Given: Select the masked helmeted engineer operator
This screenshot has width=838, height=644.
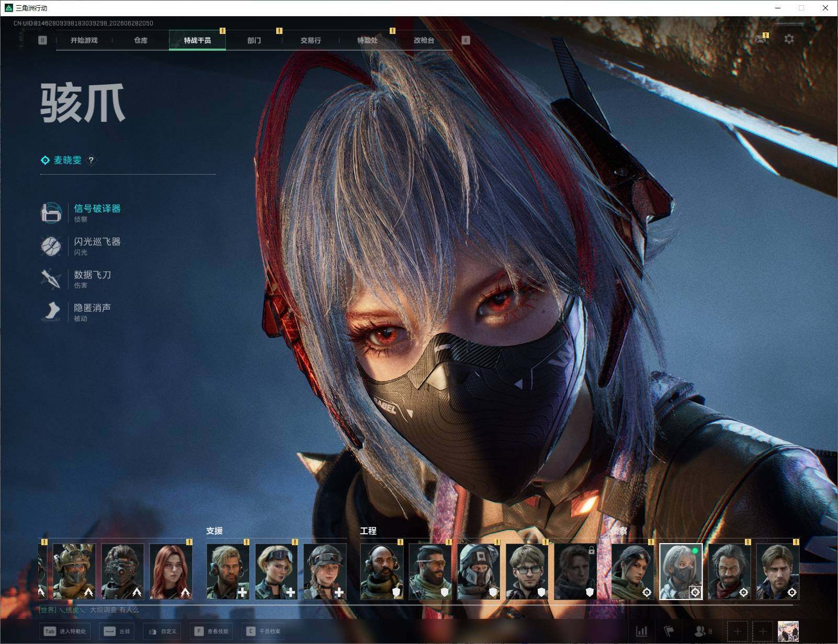Looking at the screenshot, I should click(479, 571).
